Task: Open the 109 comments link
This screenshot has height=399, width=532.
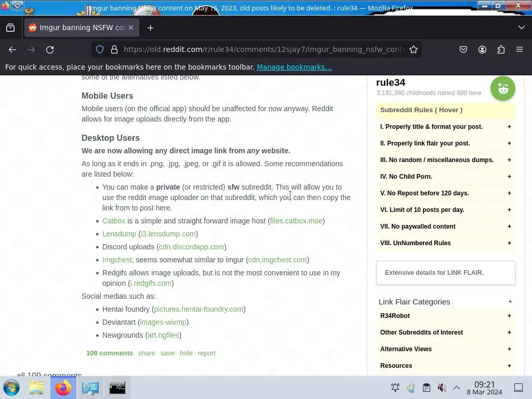Action: point(110,353)
